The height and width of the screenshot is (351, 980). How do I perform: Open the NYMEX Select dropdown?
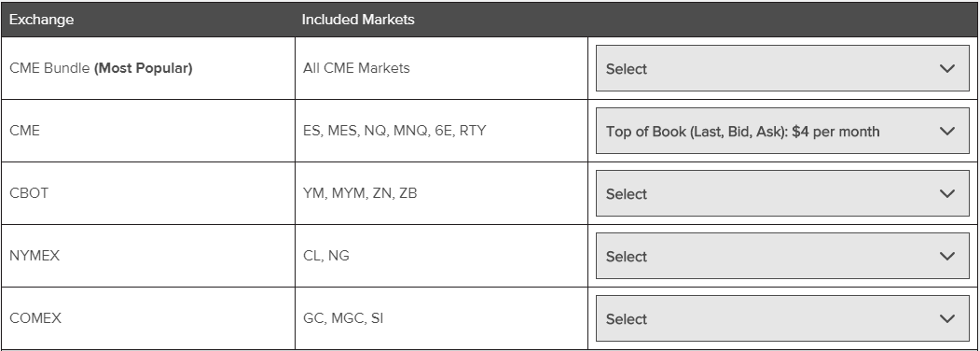782,256
